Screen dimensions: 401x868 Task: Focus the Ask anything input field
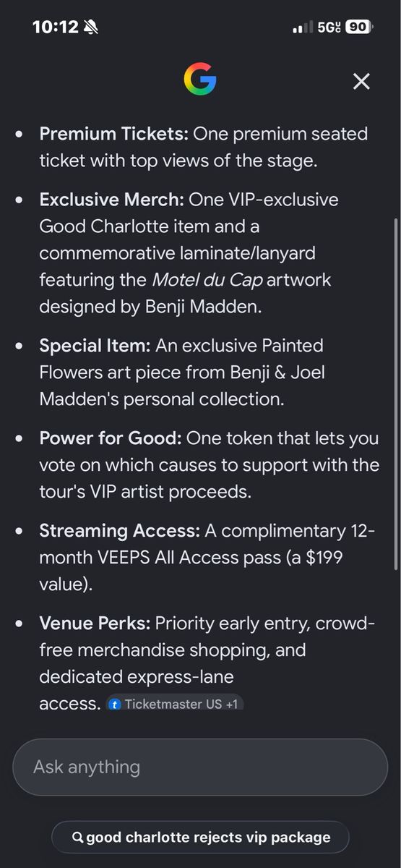pos(200,767)
